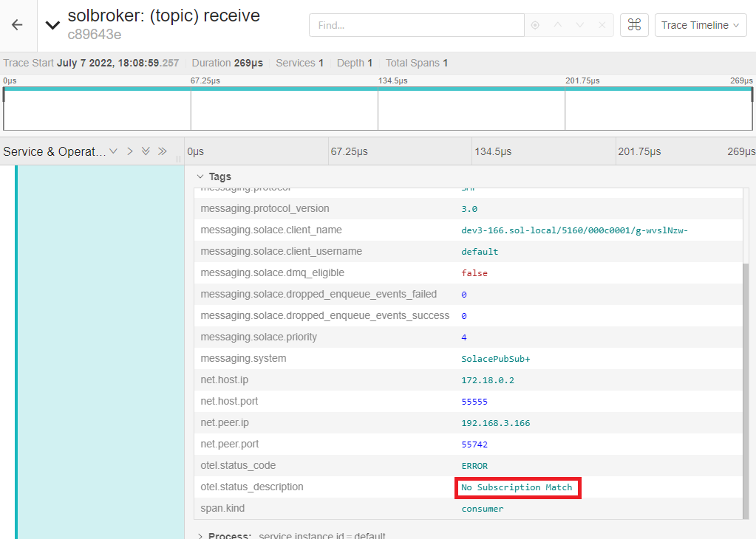Clear the search with the X icon

pos(602,25)
